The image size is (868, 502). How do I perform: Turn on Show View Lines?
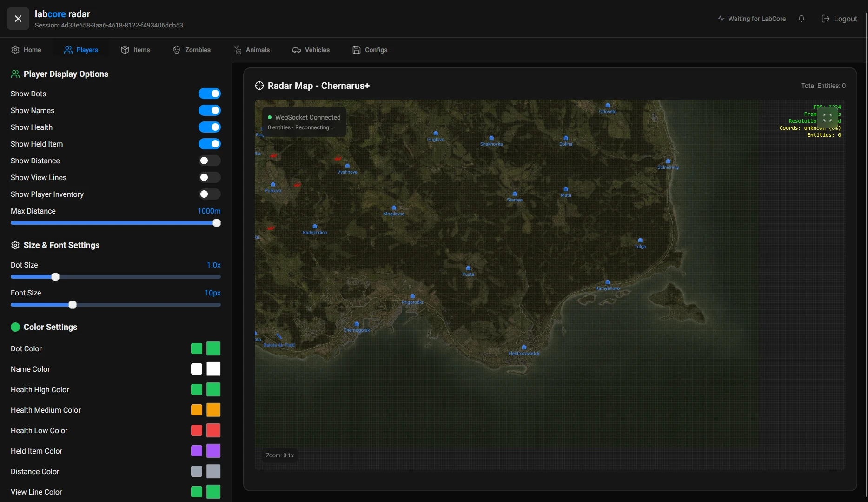point(210,177)
